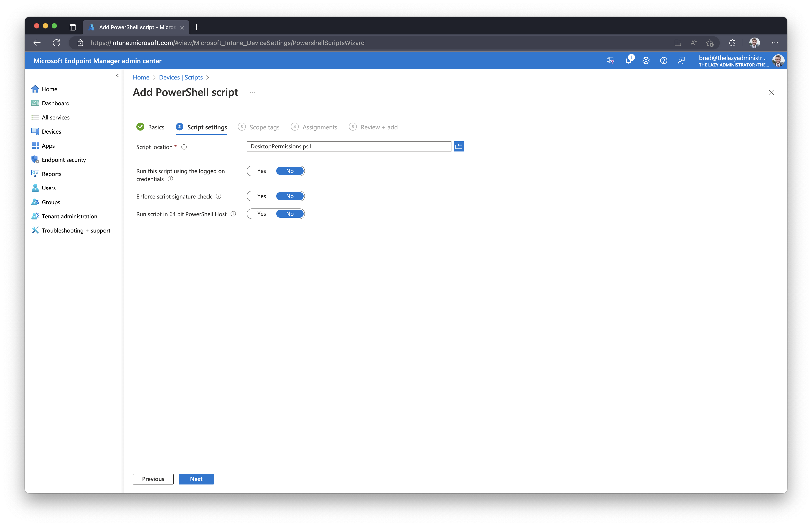Go to the Assignments step
812x526 pixels.
coord(314,127)
